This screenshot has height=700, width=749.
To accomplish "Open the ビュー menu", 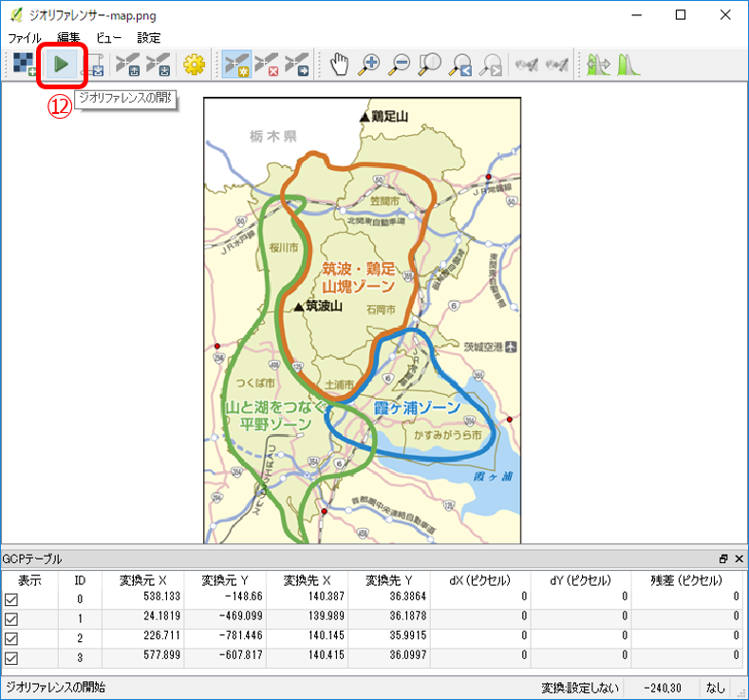I will 109,38.
